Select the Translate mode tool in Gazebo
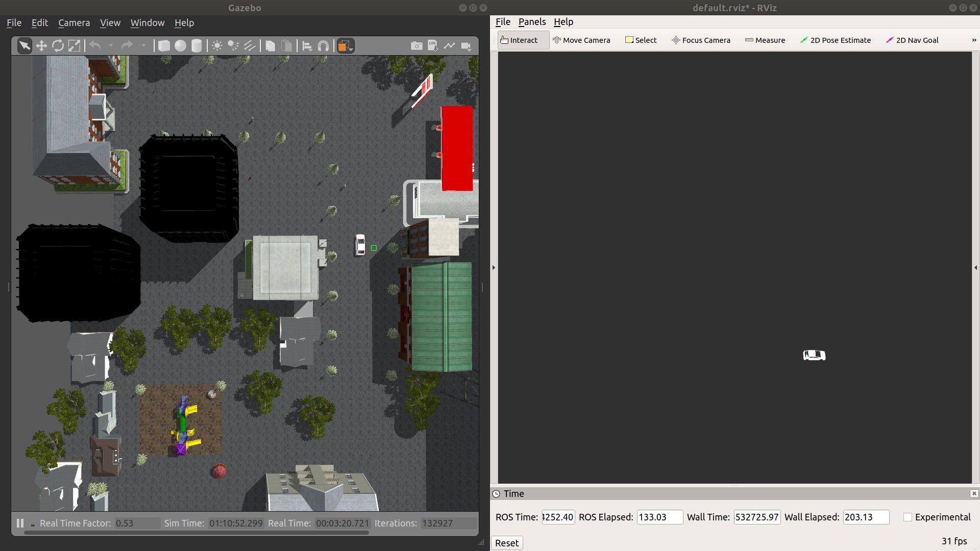 [41, 46]
